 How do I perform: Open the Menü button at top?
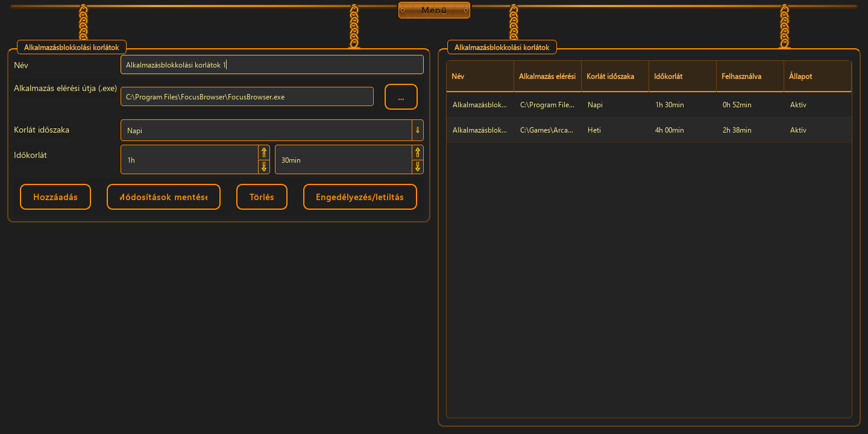(x=434, y=10)
